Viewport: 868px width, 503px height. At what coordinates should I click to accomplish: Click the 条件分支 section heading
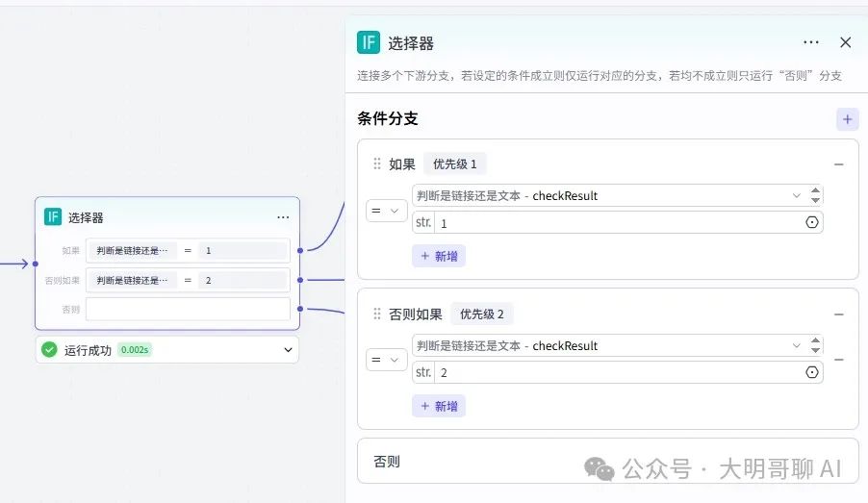coord(388,118)
